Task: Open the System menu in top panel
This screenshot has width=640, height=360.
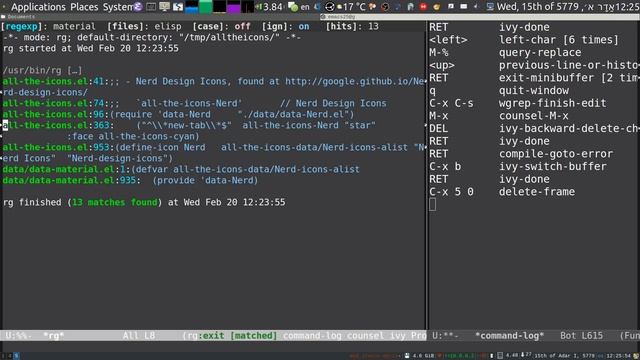Action: (118, 7)
